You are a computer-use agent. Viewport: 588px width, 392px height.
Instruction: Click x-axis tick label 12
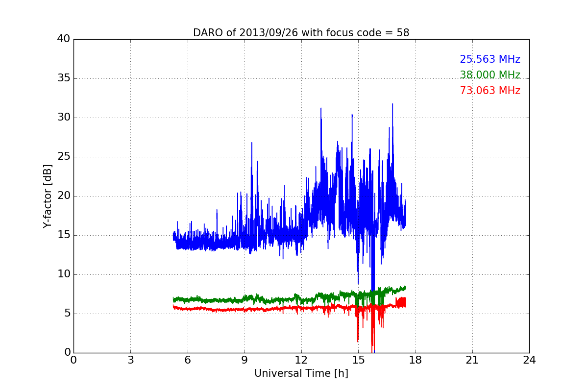pos(301,360)
